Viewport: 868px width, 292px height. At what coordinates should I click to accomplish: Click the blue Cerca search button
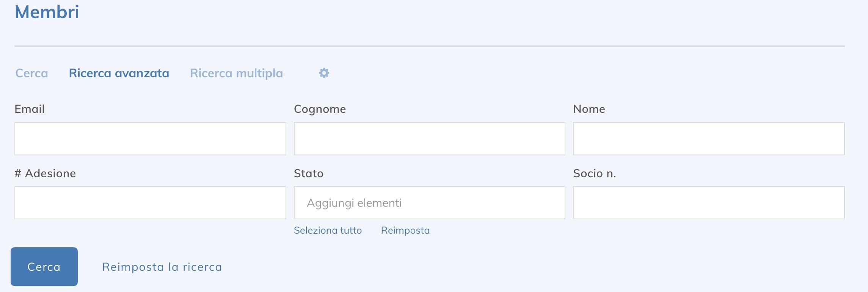pyautogui.click(x=44, y=267)
